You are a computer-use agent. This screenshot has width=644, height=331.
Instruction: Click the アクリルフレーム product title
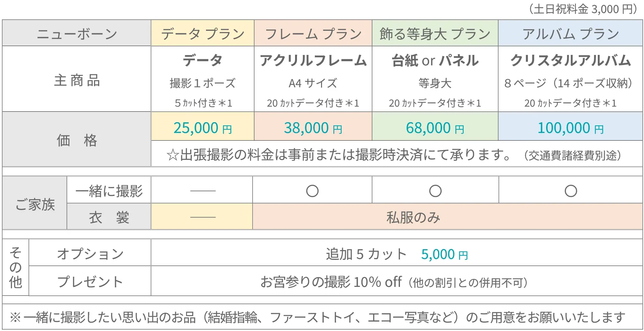[x=313, y=60]
